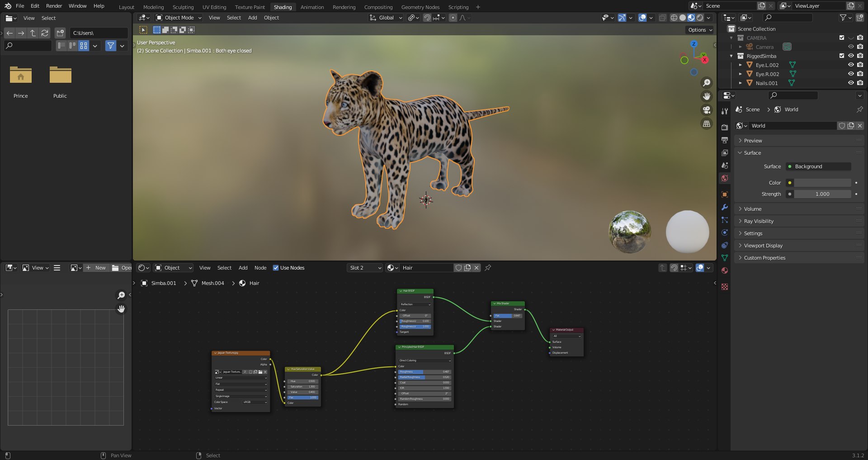Open Object properties tab
The height and width of the screenshot is (460, 868).
pos(725,194)
